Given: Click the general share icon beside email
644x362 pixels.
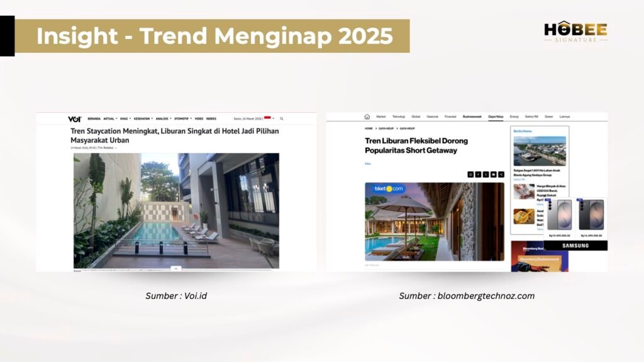Looking at the screenshot, I should [501, 174].
